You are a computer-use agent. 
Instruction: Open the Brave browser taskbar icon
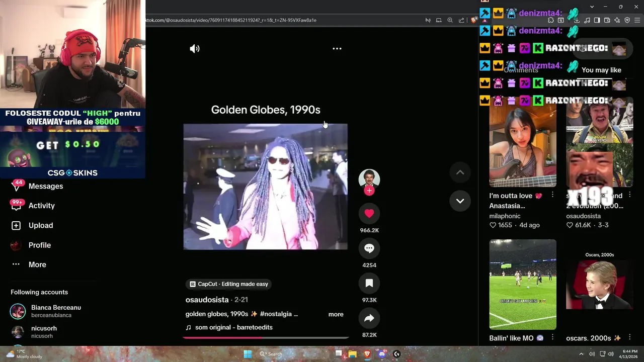(367, 354)
